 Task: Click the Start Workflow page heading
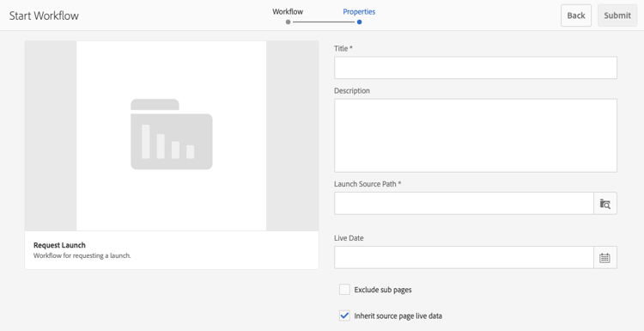44,15
